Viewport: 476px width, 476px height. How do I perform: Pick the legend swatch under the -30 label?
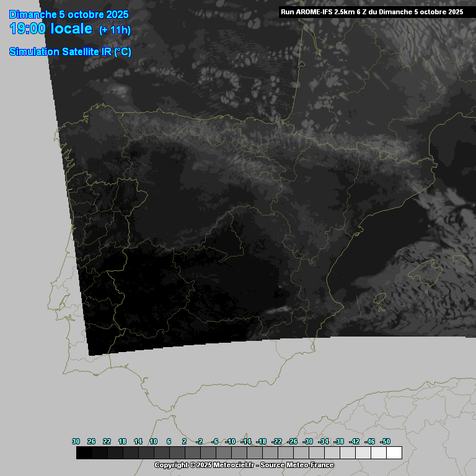[x=316, y=453]
